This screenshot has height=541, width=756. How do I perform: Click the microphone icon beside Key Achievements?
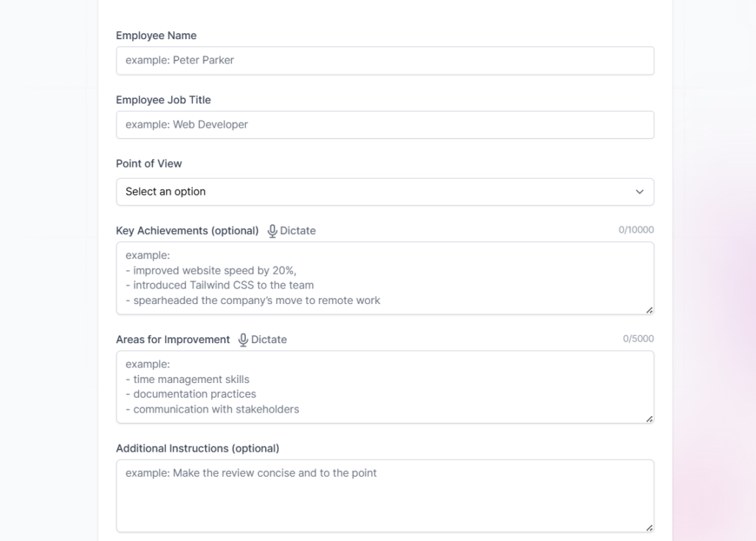pos(272,231)
